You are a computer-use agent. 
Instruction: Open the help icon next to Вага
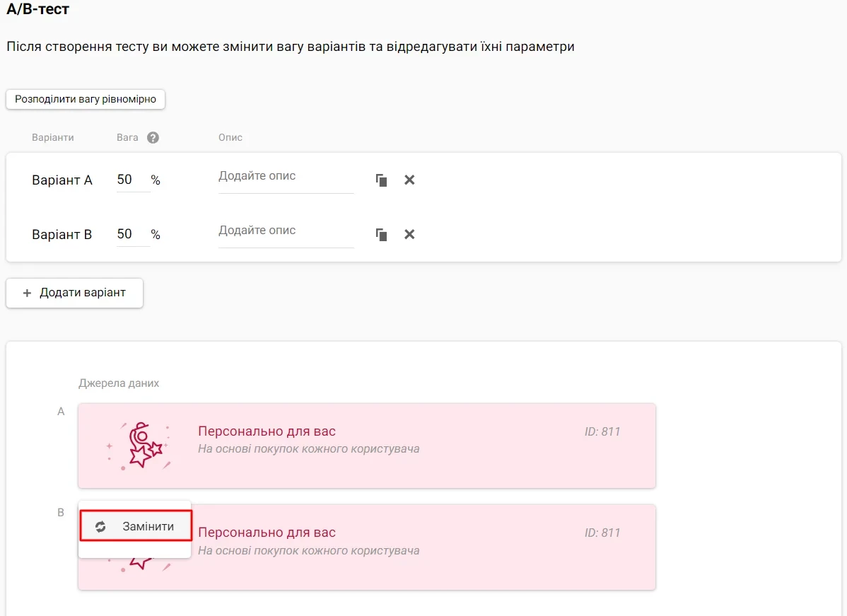tap(153, 138)
